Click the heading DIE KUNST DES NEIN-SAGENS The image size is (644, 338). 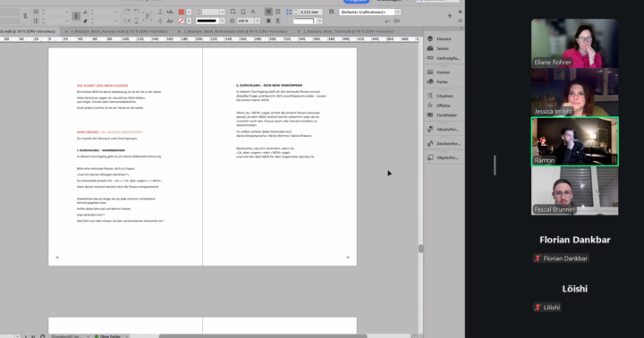102,86
